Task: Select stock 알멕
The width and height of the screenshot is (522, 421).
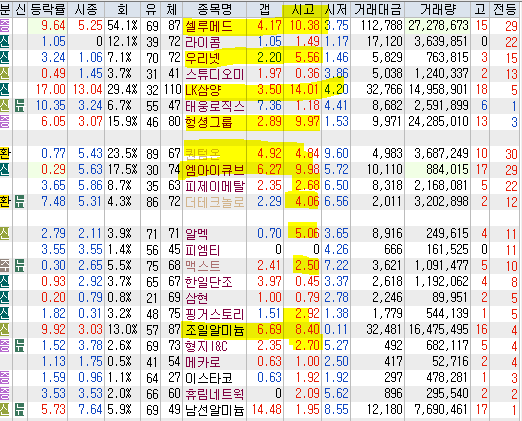Action: pyautogui.click(x=197, y=234)
